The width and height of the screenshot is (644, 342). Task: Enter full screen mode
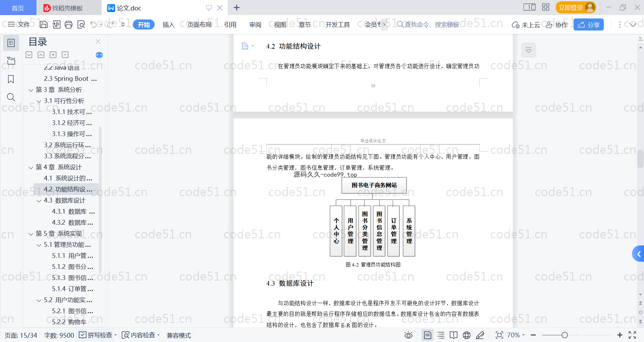tap(632, 335)
